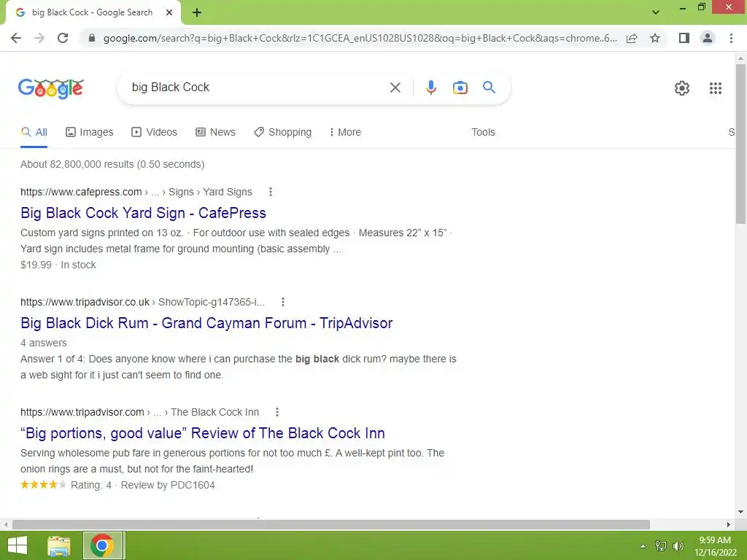747x560 pixels.
Task: Open Chrome side panel
Action: pyautogui.click(x=684, y=38)
